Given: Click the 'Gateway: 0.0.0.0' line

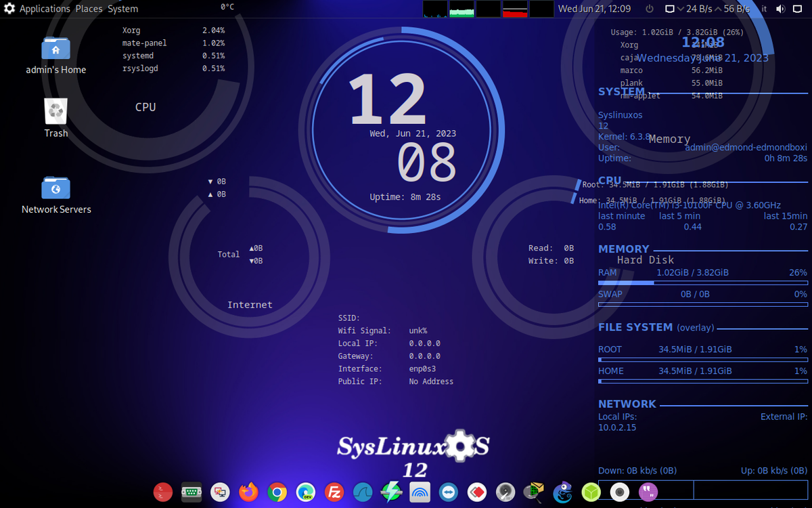Looking at the screenshot, I should [389, 356].
